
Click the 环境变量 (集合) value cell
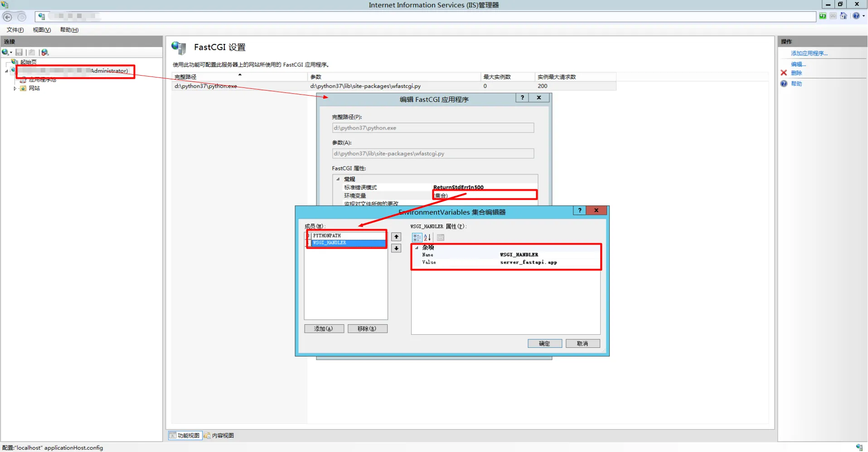point(485,196)
